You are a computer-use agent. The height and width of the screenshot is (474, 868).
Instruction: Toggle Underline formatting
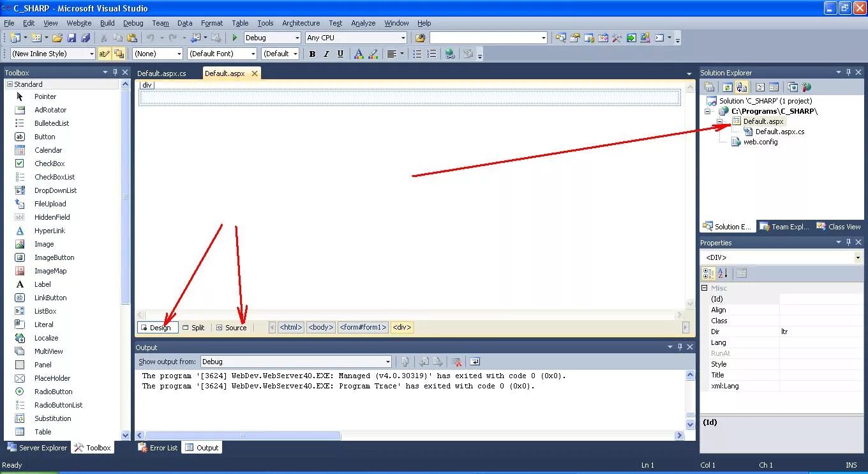(340, 54)
